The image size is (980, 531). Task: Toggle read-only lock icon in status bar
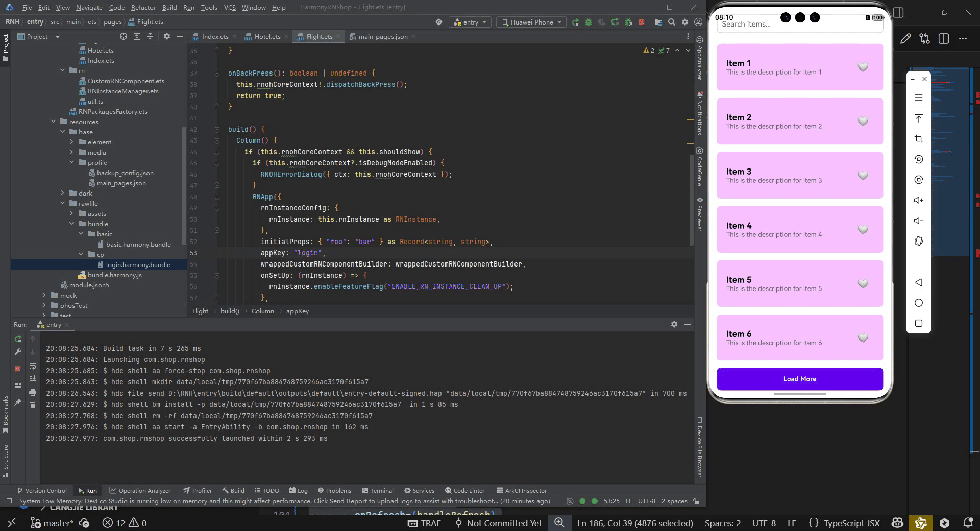click(x=696, y=501)
